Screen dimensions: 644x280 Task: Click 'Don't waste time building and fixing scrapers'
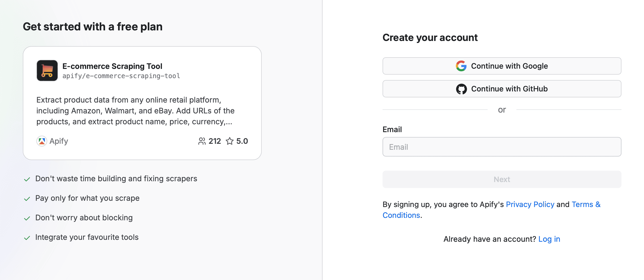[116, 179]
